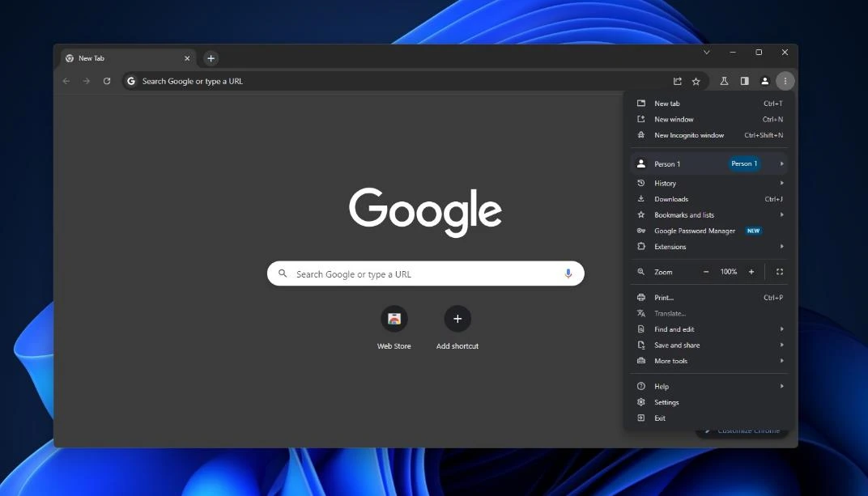Enter full screen from the zoom row
This screenshot has height=496, width=868.
[780, 272]
